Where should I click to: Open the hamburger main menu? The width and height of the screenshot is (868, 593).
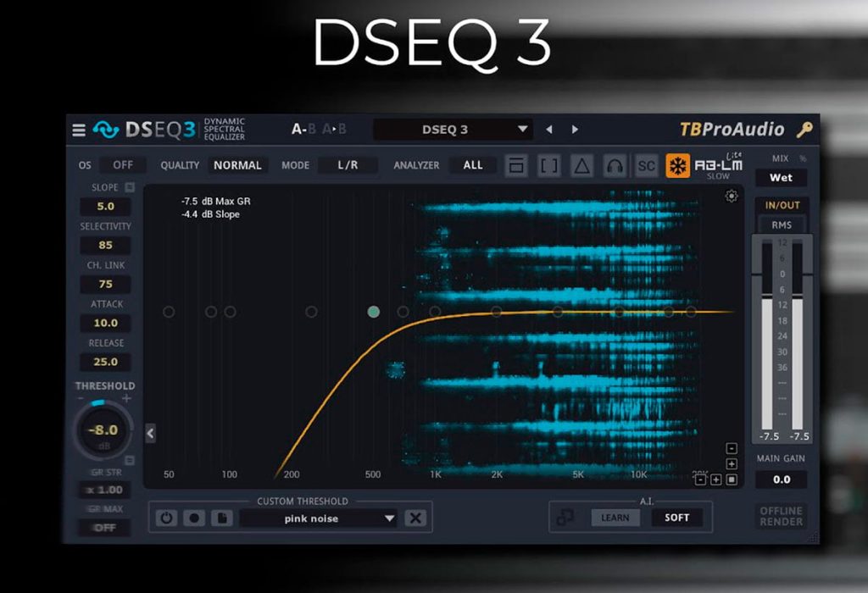[x=79, y=130]
